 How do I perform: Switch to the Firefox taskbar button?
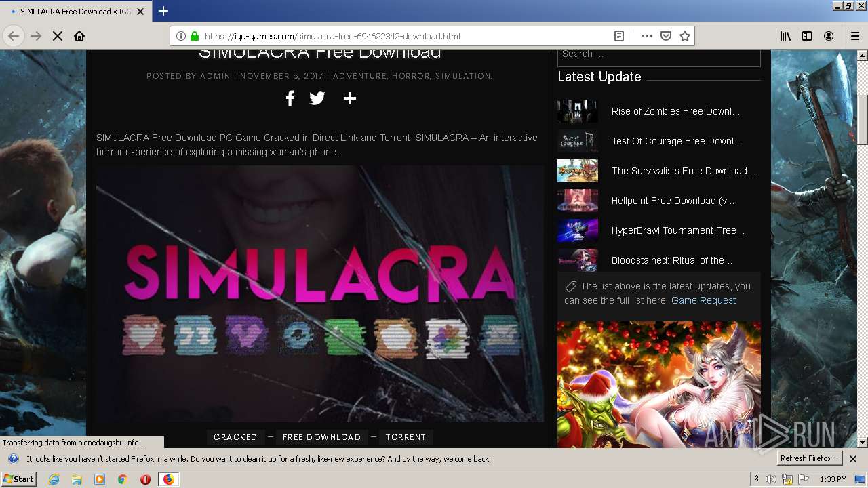click(168, 479)
